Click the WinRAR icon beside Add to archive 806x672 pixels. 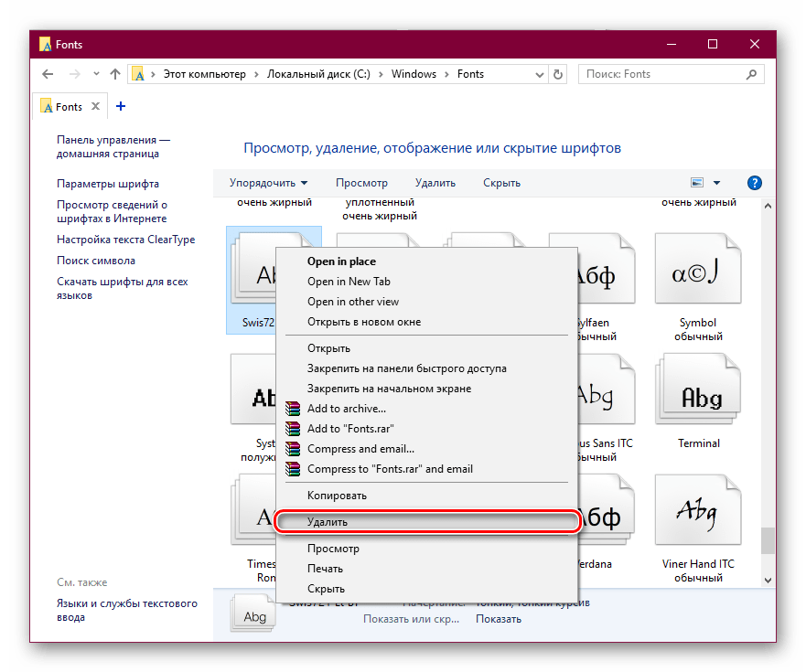292,409
